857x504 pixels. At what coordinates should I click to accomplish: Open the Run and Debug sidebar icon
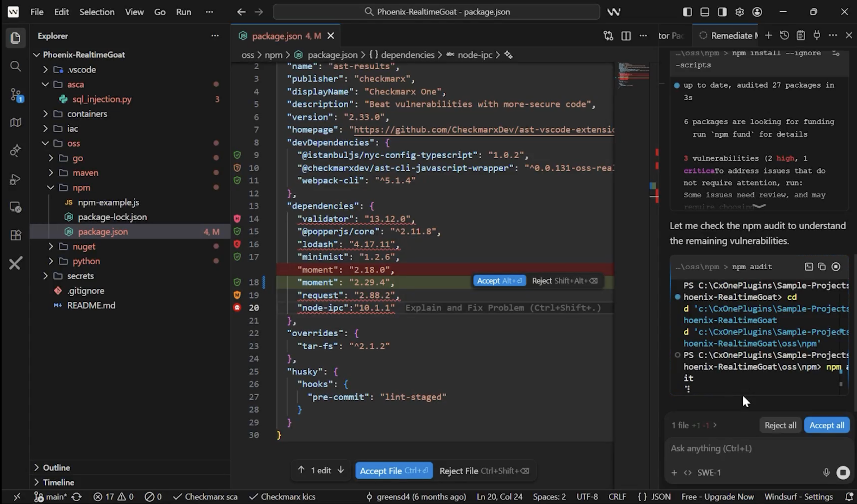coord(16,179)
